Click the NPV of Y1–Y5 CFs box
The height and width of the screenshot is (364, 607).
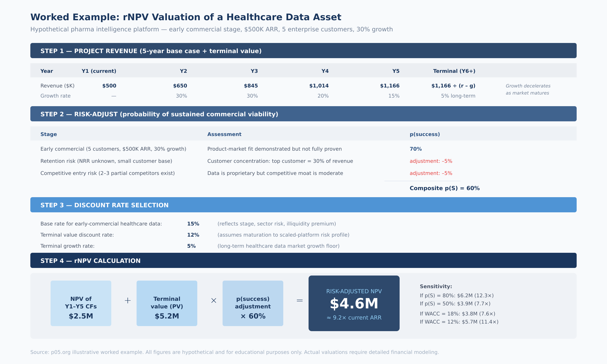pos(81,303)
